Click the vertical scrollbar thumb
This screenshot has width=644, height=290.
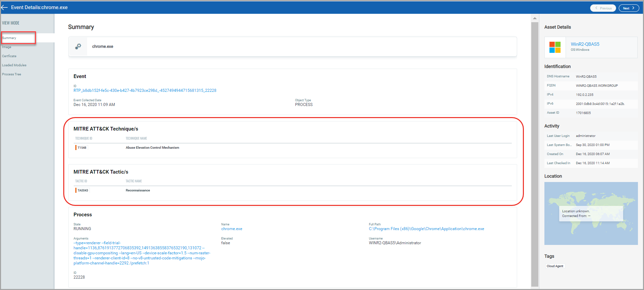click(x=535, y=154)
